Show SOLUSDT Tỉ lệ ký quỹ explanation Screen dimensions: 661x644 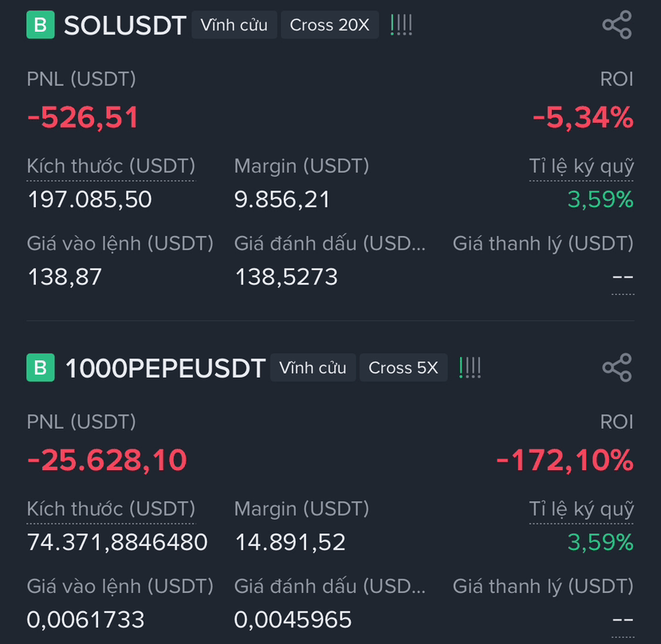[581, 167]
